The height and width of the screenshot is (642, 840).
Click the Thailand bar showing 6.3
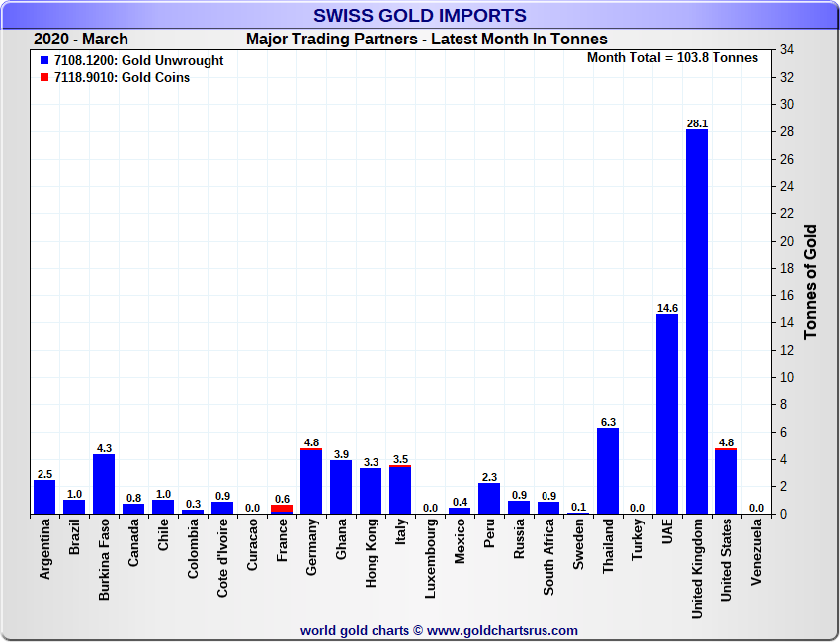608,470
